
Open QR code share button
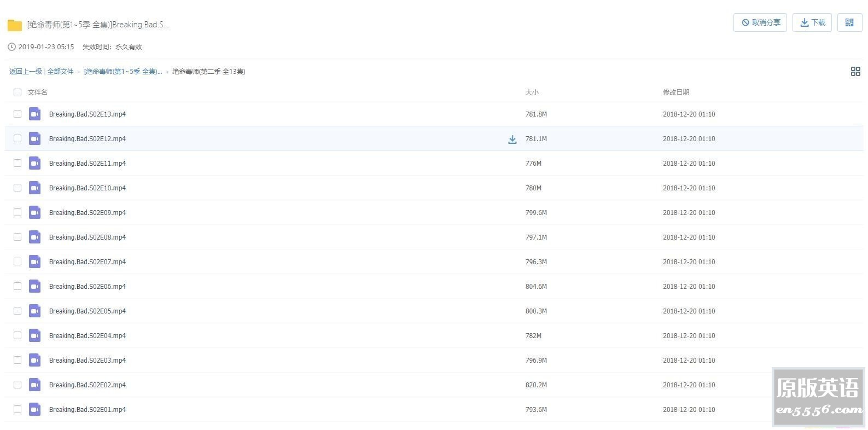click(849, 22)
